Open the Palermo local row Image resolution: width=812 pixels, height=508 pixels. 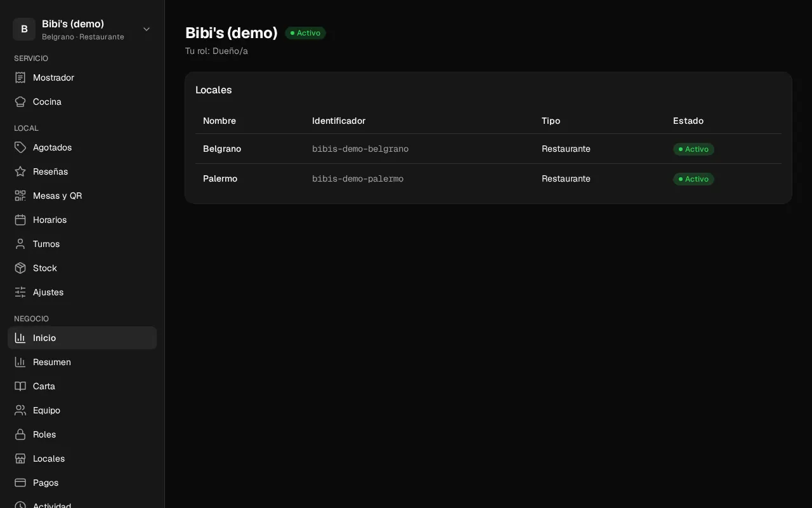pyautogui.click(x=488, y=178)
